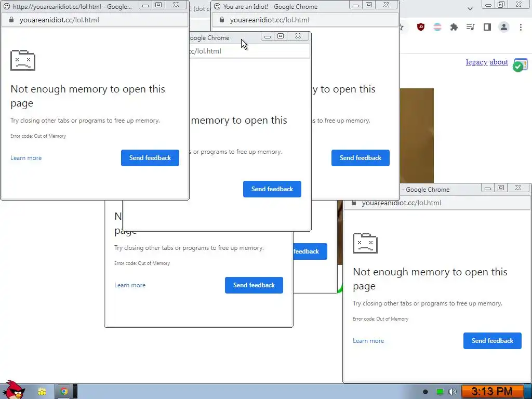Screen dimensions: 532x399
Task: Maximize the top-left youareanidiot popup window
Action: coord(158,5)
